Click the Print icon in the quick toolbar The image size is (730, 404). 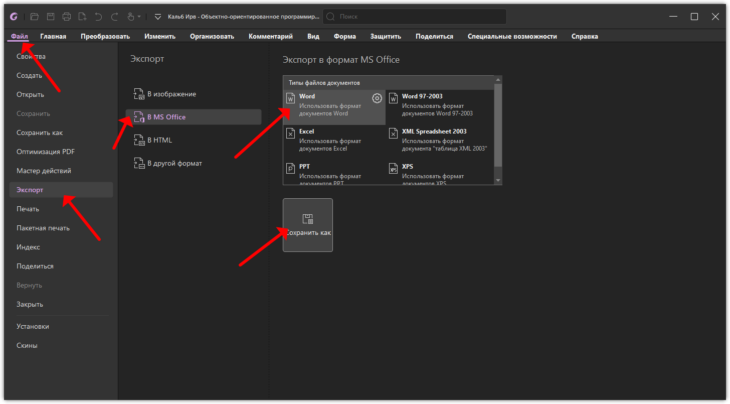[x=67, y=17]
